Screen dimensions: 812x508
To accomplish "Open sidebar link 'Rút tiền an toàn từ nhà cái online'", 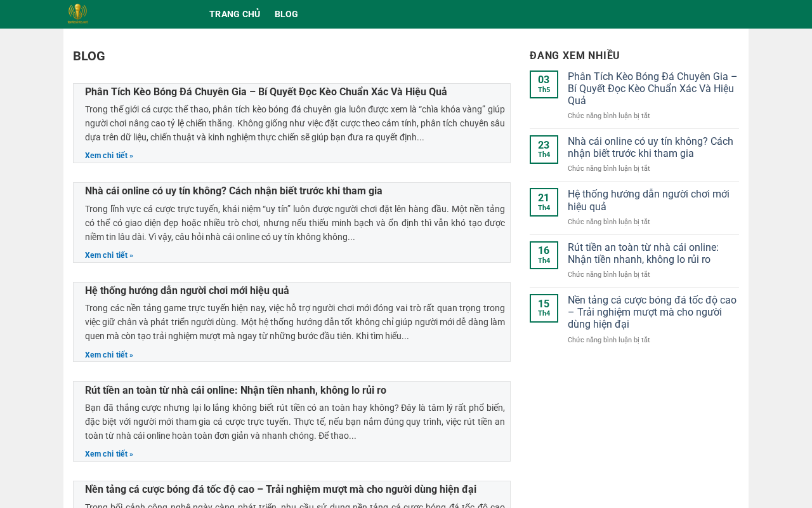I will coord(643,253).
